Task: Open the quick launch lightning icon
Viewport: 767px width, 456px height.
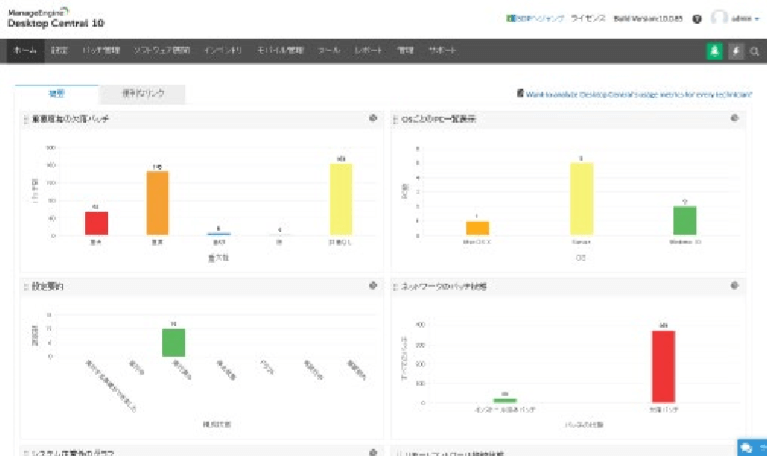Action: click(736, 51)
